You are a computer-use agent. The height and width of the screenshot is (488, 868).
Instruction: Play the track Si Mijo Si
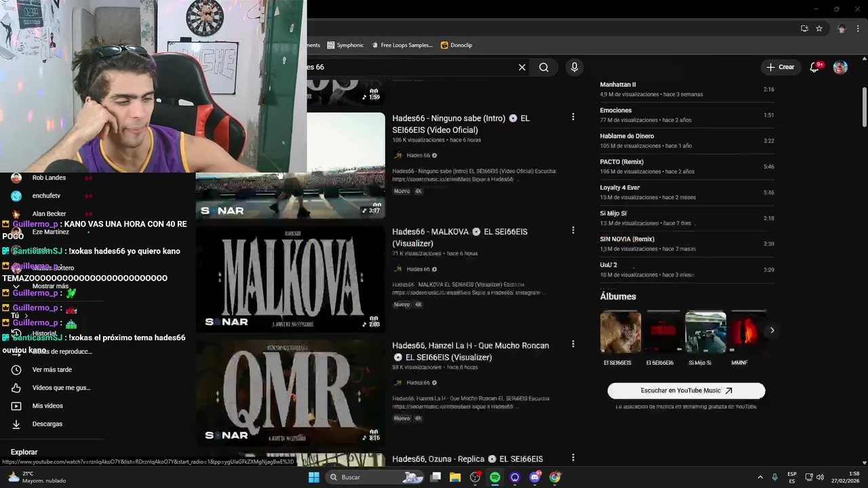(x=687, y=218)
